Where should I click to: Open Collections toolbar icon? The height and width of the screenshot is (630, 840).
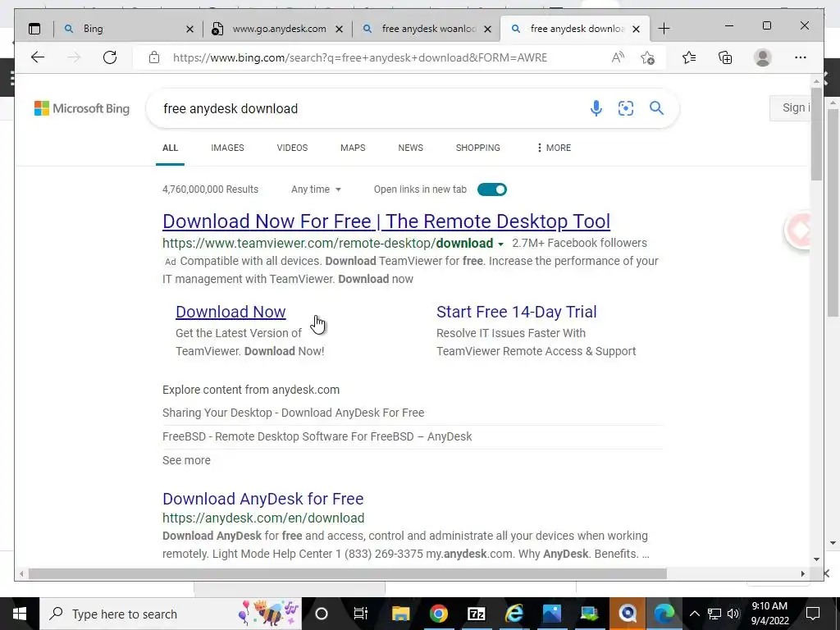pos(725,57)
